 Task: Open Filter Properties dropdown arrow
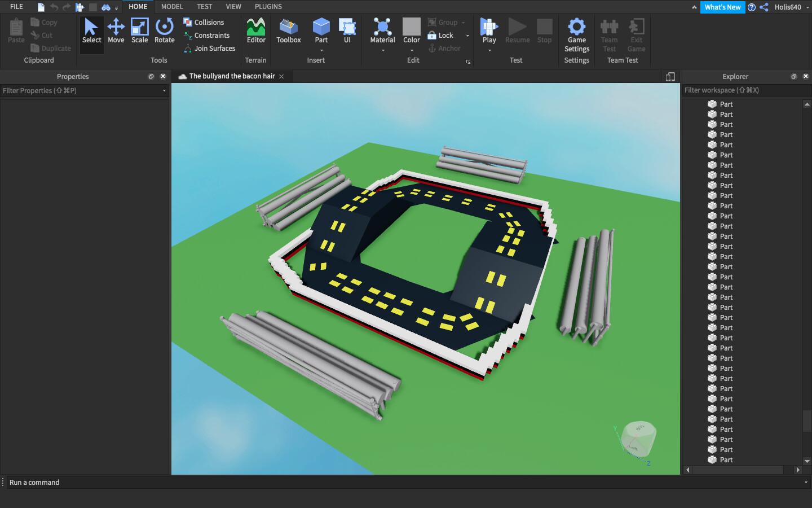click(x=164, y=91)
